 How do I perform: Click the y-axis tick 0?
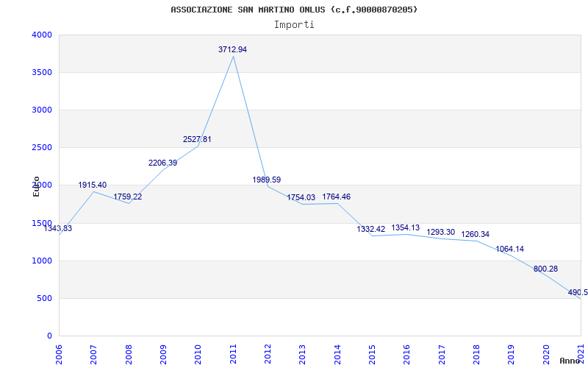click(x=50, y=336)
